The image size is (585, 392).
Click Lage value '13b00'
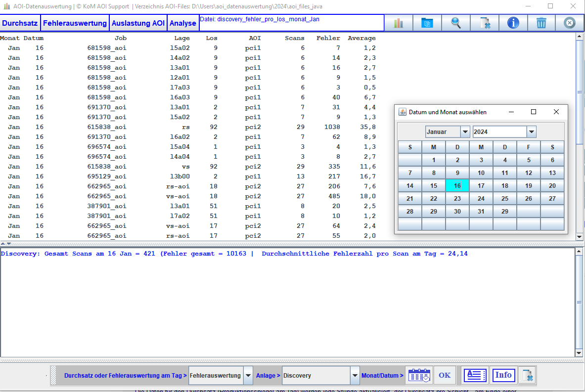click(180, 176)
